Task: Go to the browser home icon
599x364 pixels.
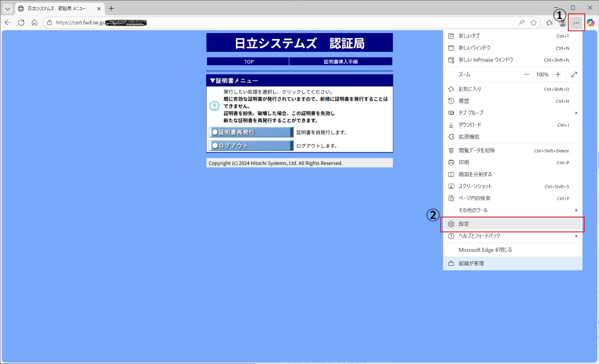Action: 34,22
